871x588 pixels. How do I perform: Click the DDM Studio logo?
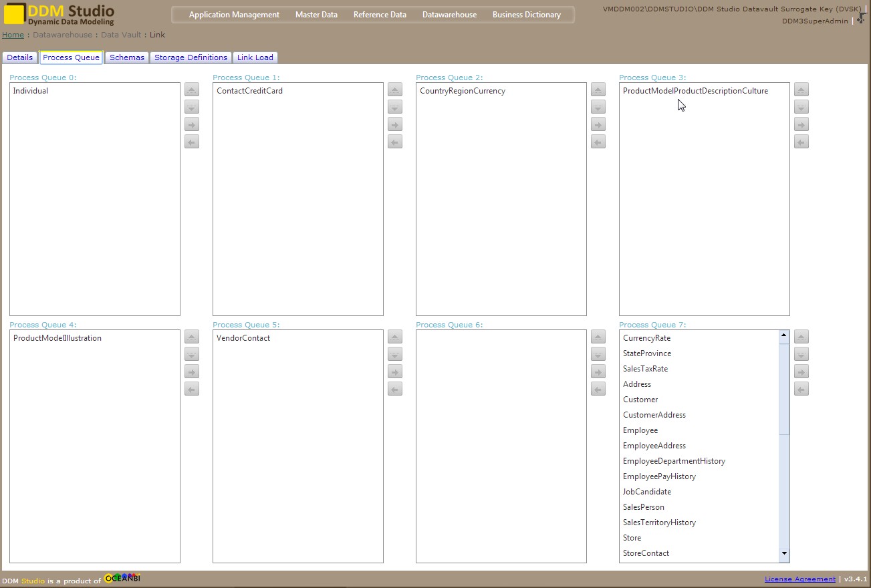[x=60, y=15]
